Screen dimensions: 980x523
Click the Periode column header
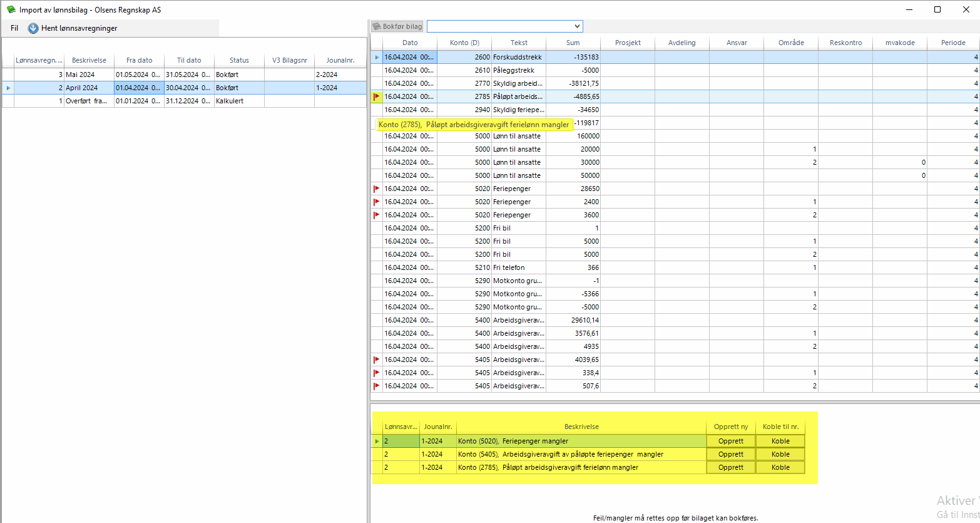(953, 43)
